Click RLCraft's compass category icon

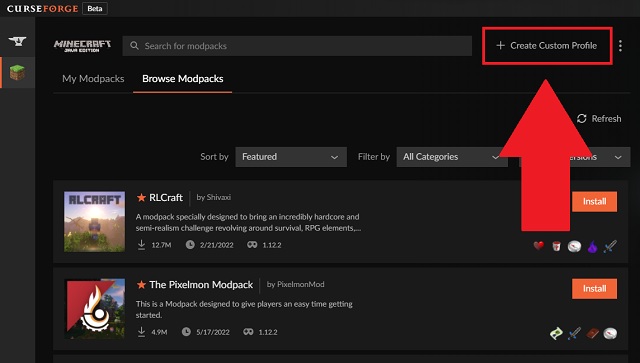pos(574,246)
